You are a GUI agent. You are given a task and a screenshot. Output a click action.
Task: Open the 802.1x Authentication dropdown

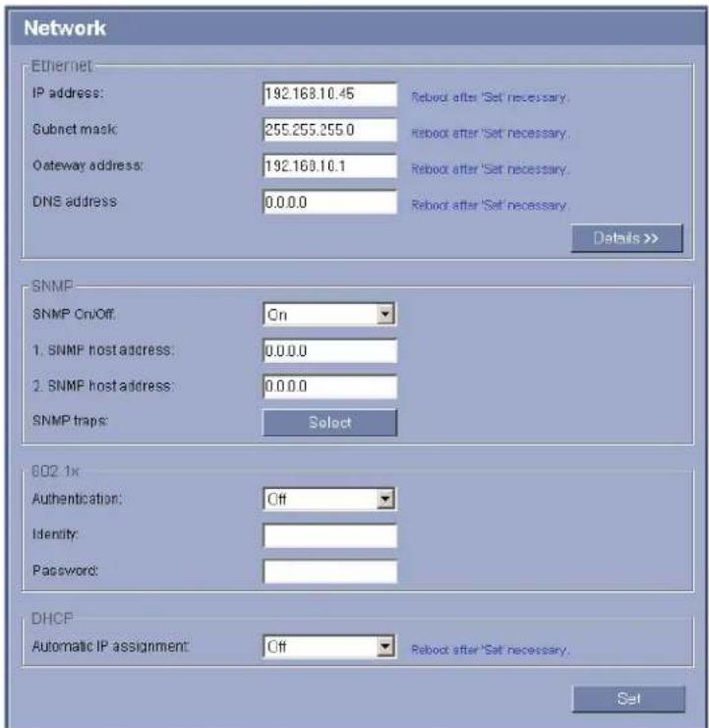point(329,499)
